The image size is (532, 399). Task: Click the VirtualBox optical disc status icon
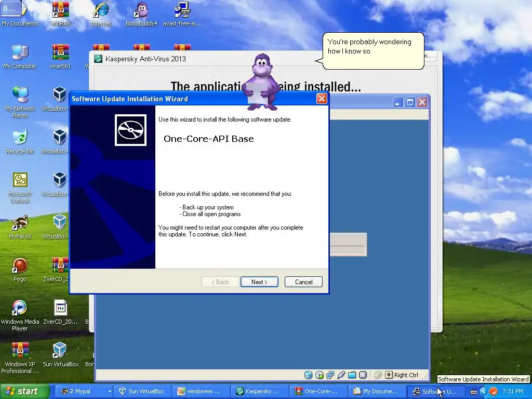pyautogui.click(x=320, y=375)
